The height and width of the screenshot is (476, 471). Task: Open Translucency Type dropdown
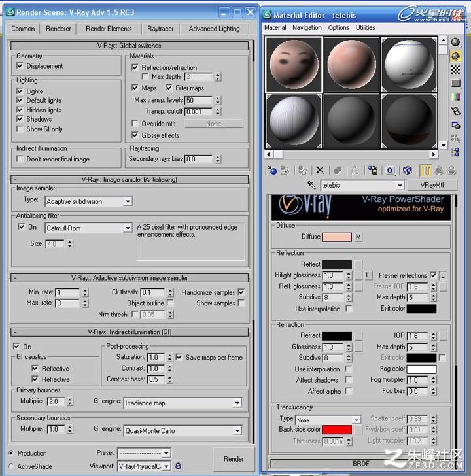(x=328, y=420)
